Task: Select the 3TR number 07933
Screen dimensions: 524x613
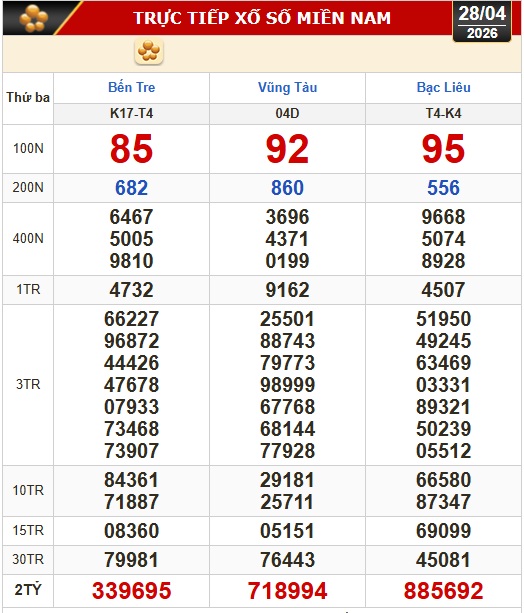Action: click(131, 407)
